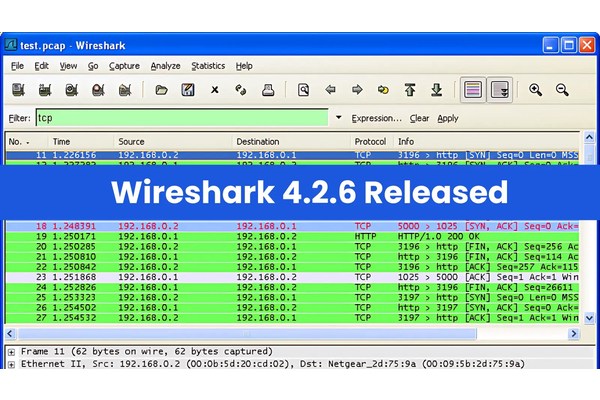Click the horizontal scrollbar thumb
The image size is (600, 400).
pyautogui.click(x=247, y=334)
